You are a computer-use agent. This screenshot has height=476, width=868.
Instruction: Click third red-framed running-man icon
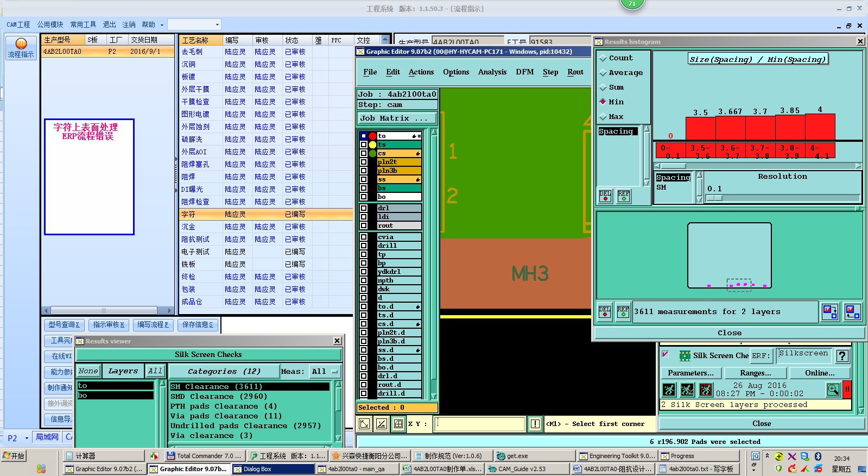point(706,390)
